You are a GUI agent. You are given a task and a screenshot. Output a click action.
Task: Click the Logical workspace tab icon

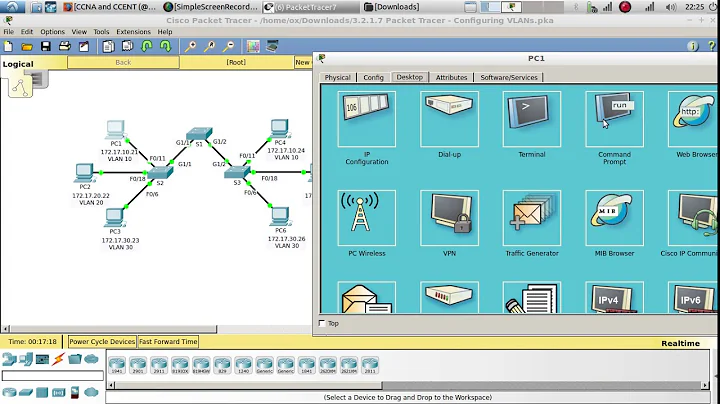pyautogui.click(x=20, y=86)
